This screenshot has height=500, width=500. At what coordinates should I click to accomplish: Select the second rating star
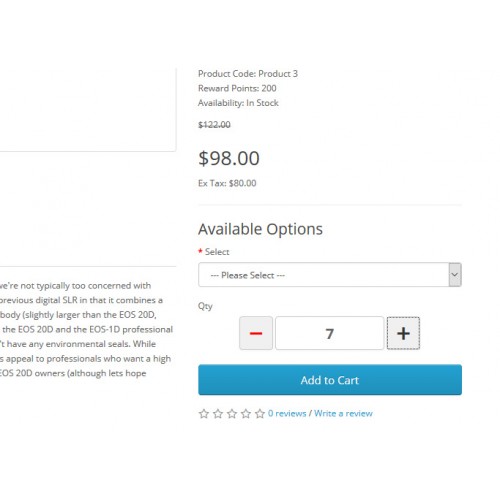(218, 414)
